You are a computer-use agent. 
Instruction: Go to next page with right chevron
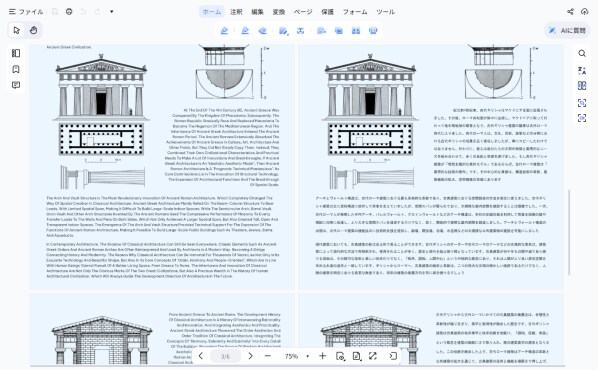pyautogui.click(x=250, y=356)
